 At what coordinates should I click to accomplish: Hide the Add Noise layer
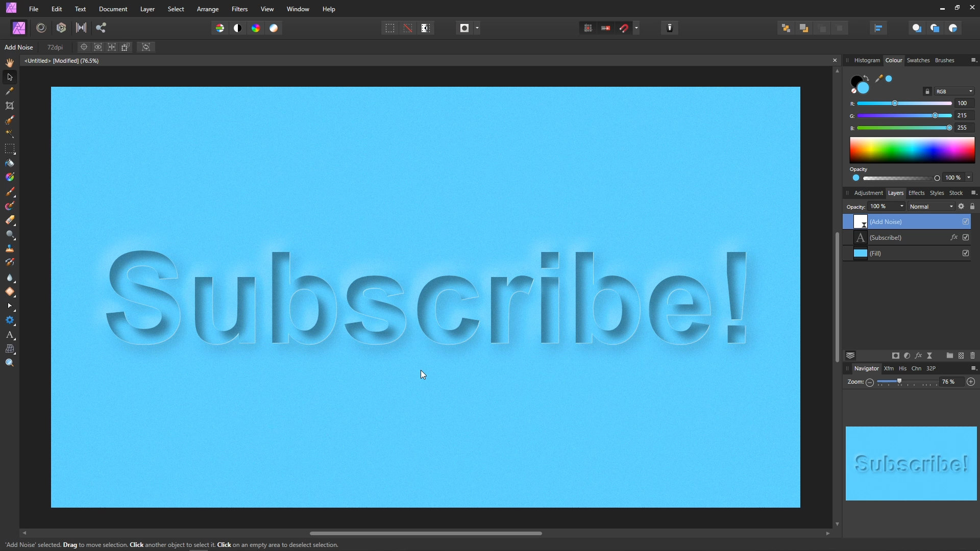[966, 221]
